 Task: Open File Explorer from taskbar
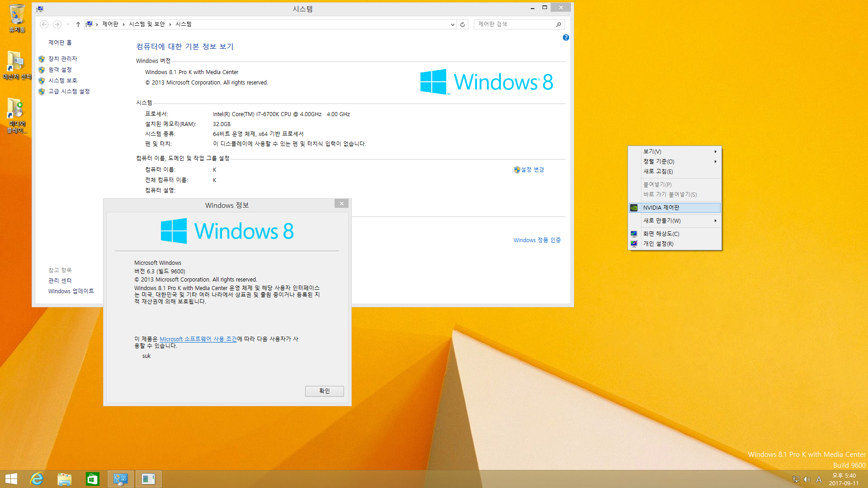point(65,479)
